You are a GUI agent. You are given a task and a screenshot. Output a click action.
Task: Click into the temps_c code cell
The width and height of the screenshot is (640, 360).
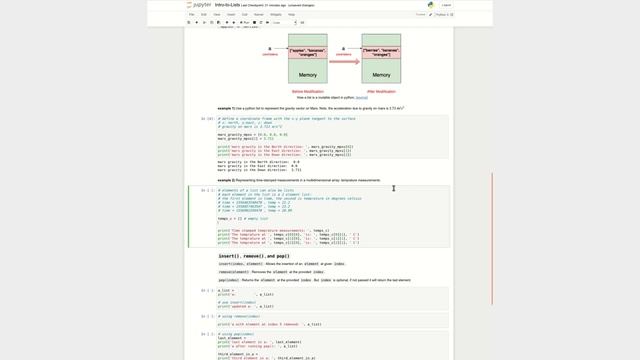[x=332, y=216]
